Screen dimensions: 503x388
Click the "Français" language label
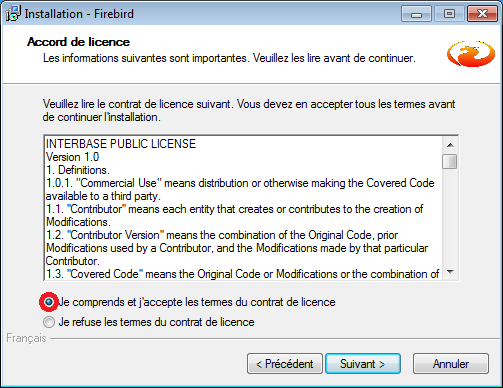26,338
